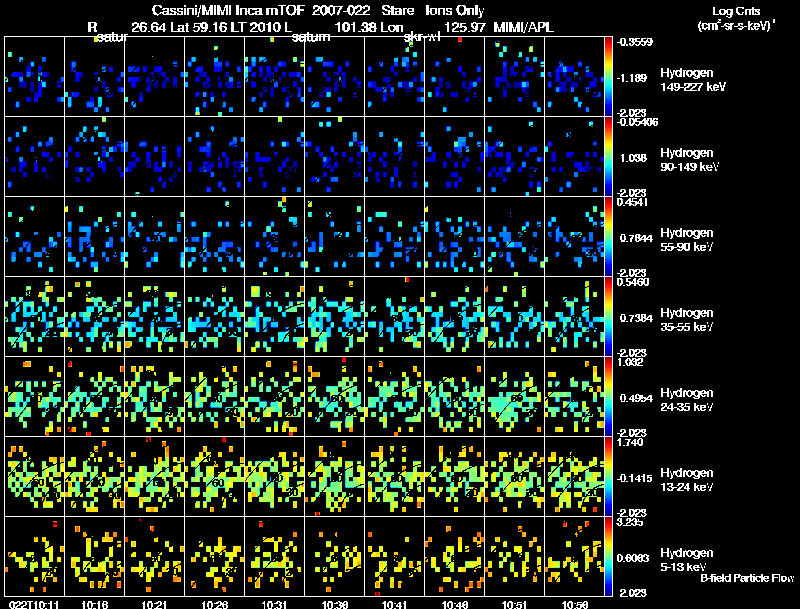The width and height of the screenshot is (800, 609).
Task: Open the 13-24 keV panel at 10:26
Action: (214, 476)
